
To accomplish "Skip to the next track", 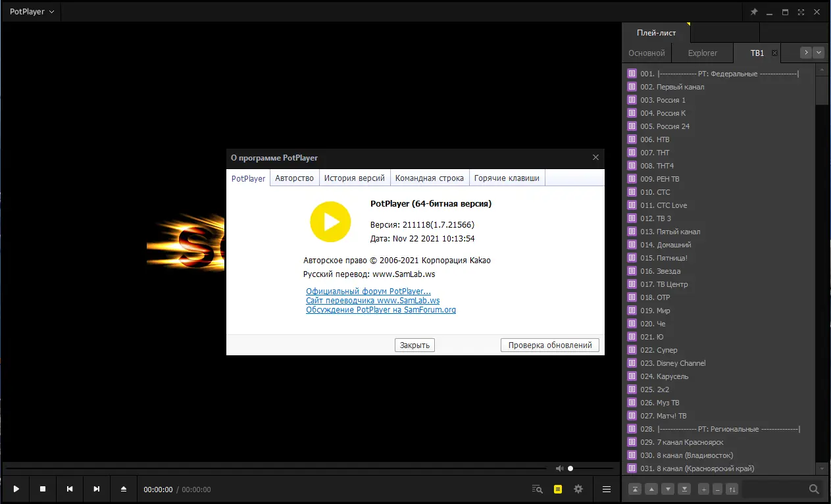I will pos(97,489).
